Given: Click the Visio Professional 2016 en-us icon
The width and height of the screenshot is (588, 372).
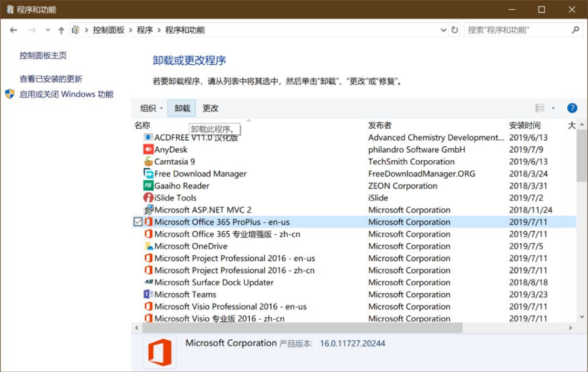Looking at the screenshot, I should click(149, 306).
